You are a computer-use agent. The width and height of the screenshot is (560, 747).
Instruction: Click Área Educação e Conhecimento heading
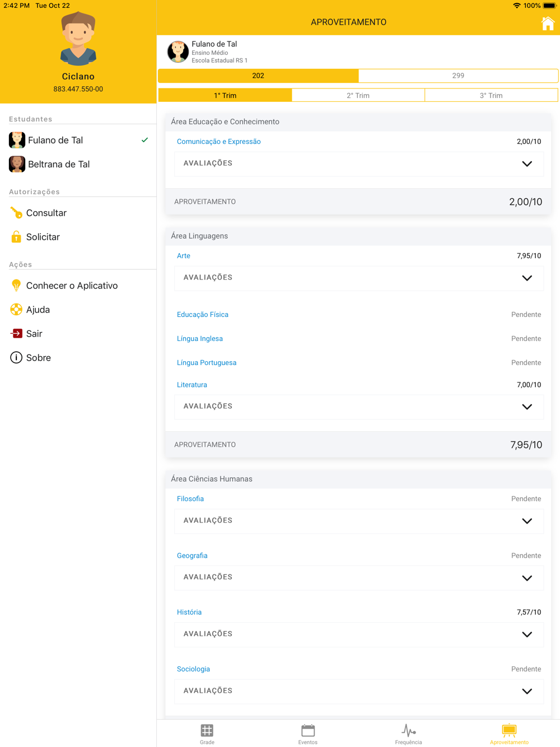(x=225, y=122)
